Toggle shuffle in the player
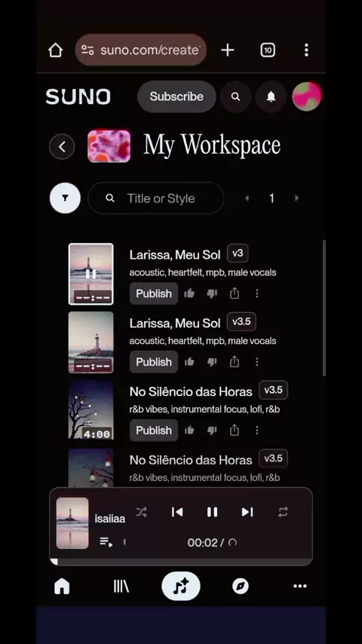Image resolution: width=362 pixels, height=644 pixels. pyautogui.click(x=141, y=512)
